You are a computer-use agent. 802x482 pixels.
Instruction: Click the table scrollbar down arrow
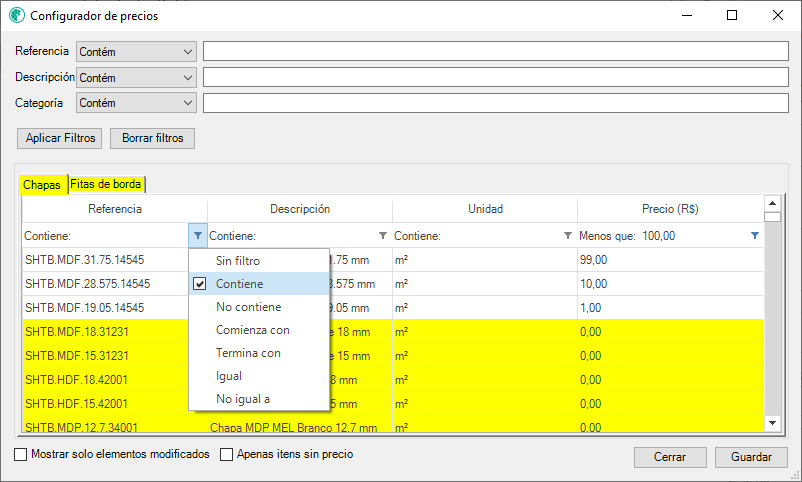(x=772, y=423)
